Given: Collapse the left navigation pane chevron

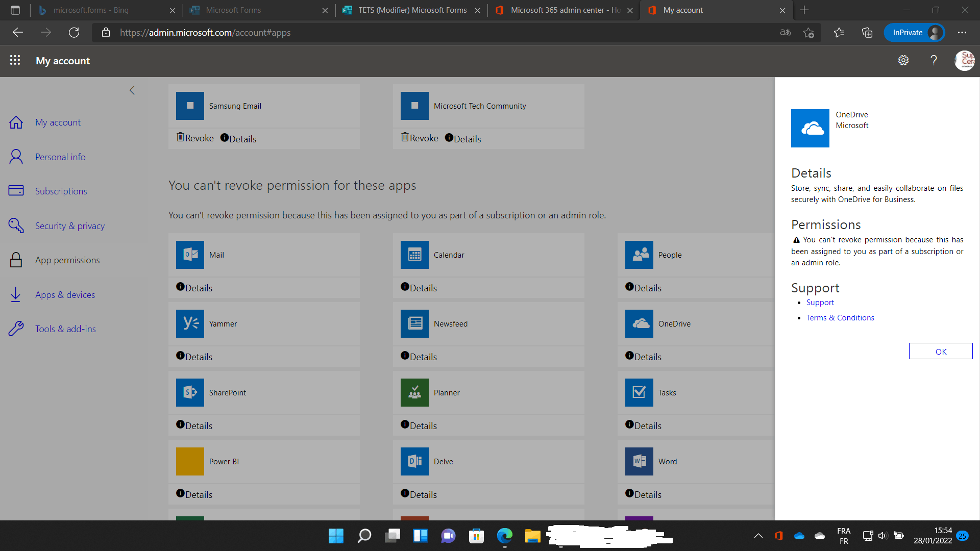Looking at the screenshot, I should coord(132,90).
